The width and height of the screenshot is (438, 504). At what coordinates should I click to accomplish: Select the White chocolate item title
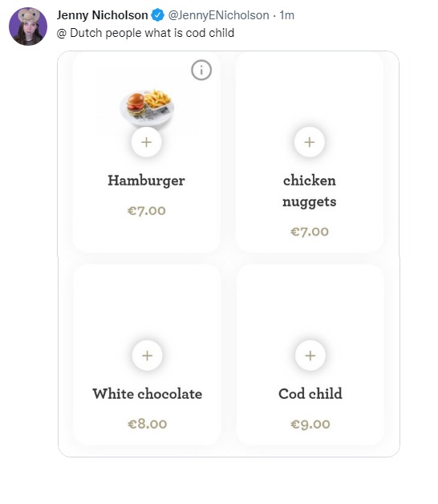(147, 394)
